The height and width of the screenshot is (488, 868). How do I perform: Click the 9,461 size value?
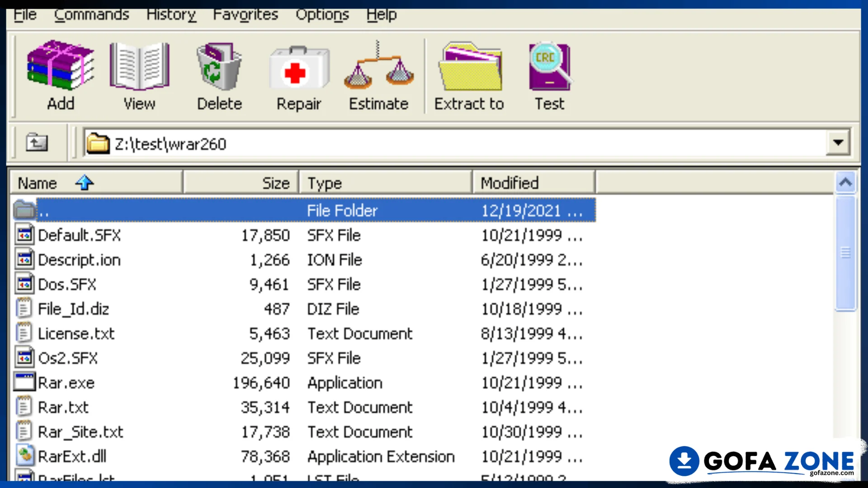click(x=269, y=284)
